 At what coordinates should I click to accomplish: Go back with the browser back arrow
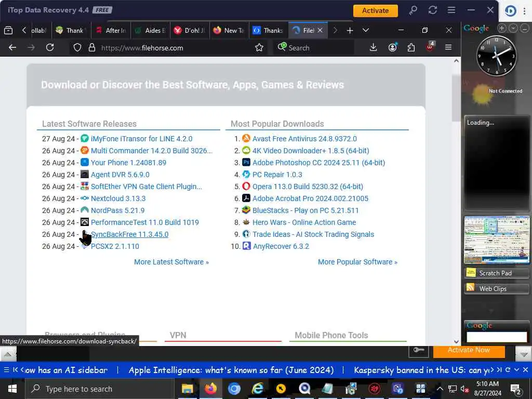pyautogui.click(x=12, y=47)
